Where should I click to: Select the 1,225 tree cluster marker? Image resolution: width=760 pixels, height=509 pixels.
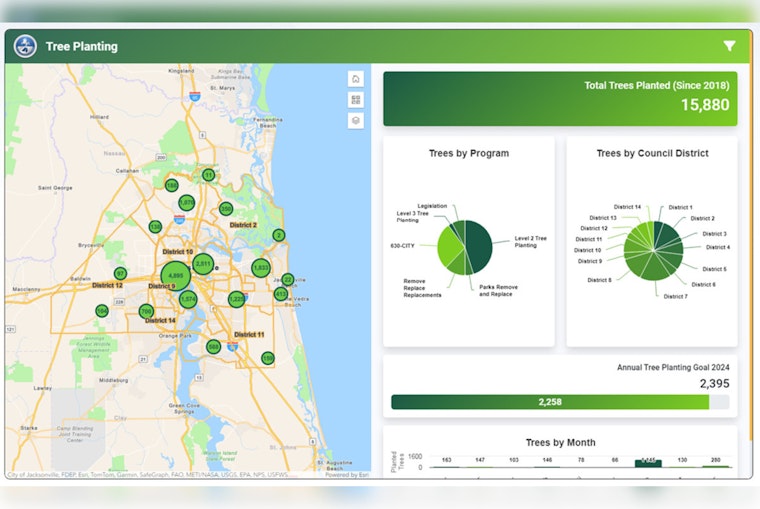coord(237,299)
